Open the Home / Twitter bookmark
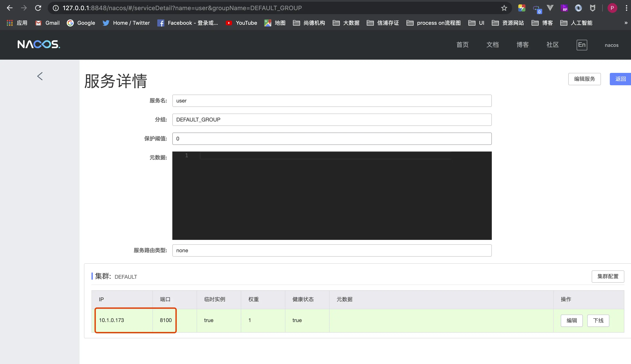 coord(126,23)
